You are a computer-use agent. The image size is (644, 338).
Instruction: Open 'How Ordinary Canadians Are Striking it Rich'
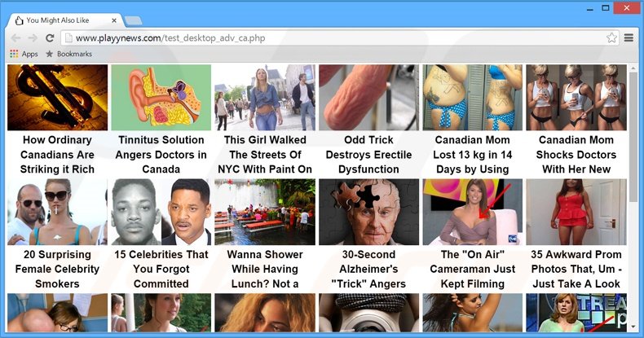tap(58, 155)
